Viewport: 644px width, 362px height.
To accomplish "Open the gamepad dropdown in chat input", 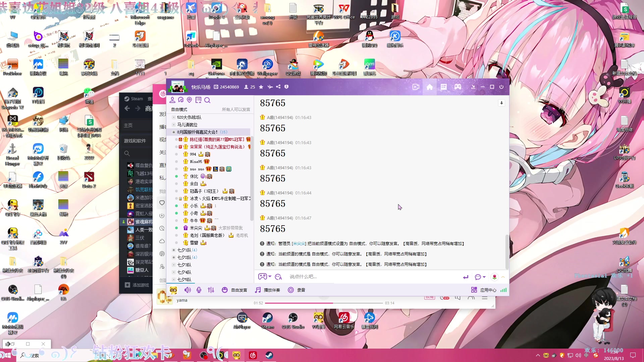I will click(x=265, y=277).
